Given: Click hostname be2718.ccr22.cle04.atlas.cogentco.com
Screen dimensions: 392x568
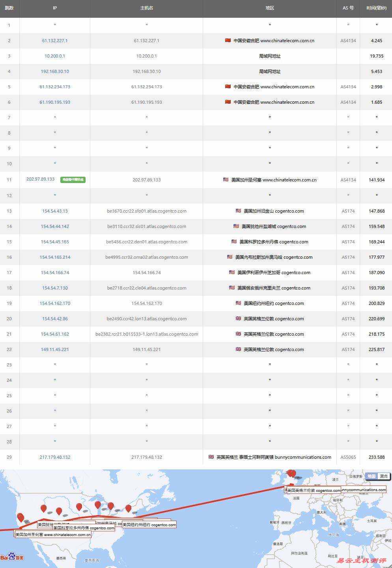Looking at the screenshot, I should click(146, 288).
